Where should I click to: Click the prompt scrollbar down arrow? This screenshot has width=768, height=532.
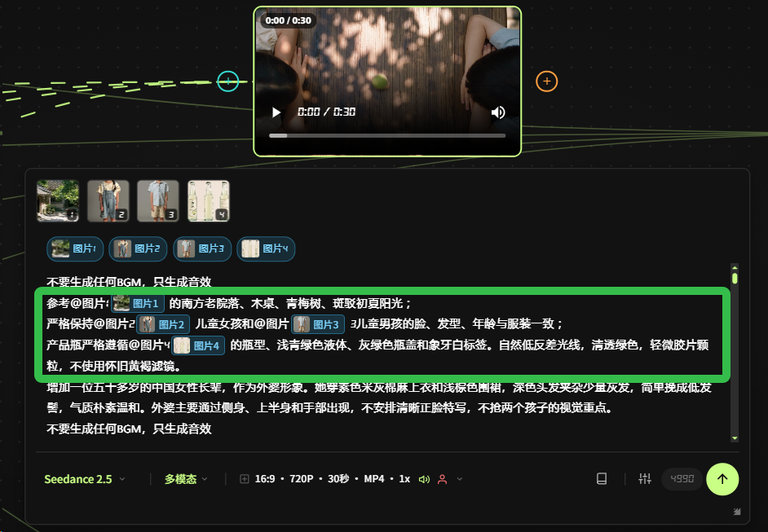pos(735,438)
